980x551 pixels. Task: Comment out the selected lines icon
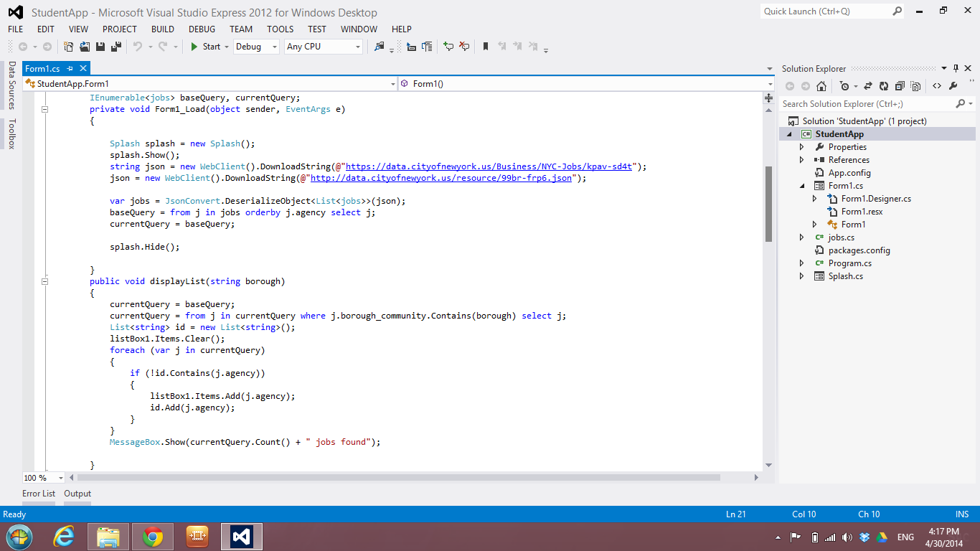(448, 47)
